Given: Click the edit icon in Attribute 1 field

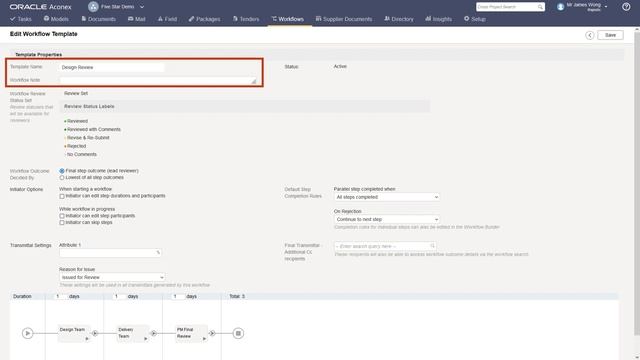Looking at the screenshot, I should click(158, 253).
